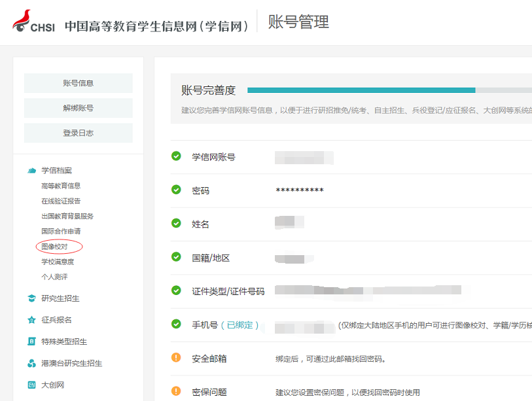
Task: Click the 学信网账号 label
Action: [x=213, y=157]
